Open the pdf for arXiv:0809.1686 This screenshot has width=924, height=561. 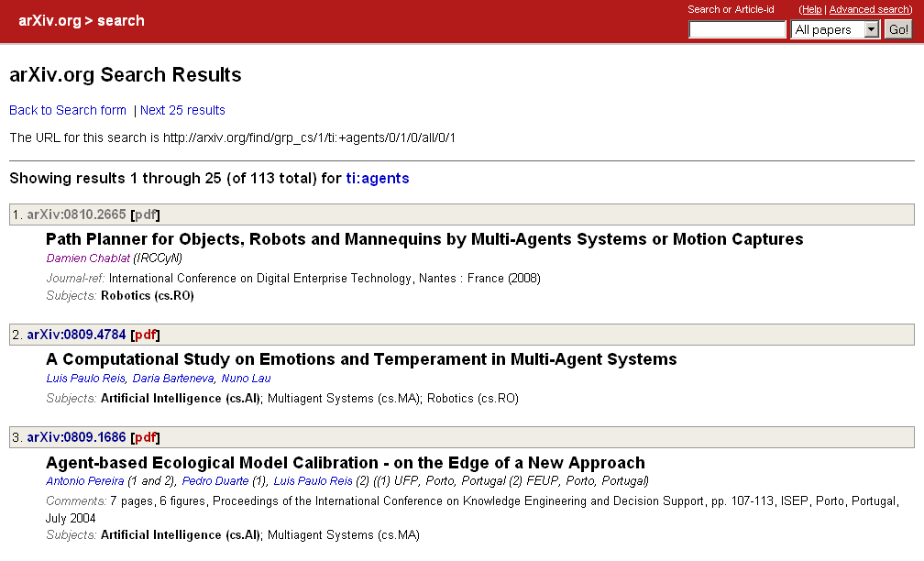click(x=145, y=437)
